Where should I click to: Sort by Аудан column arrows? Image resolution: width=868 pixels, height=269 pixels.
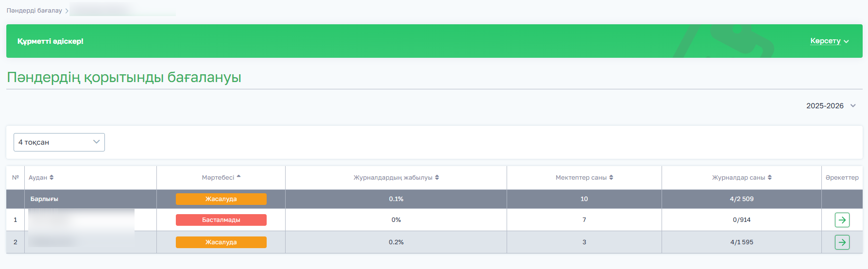click(51, 178)
